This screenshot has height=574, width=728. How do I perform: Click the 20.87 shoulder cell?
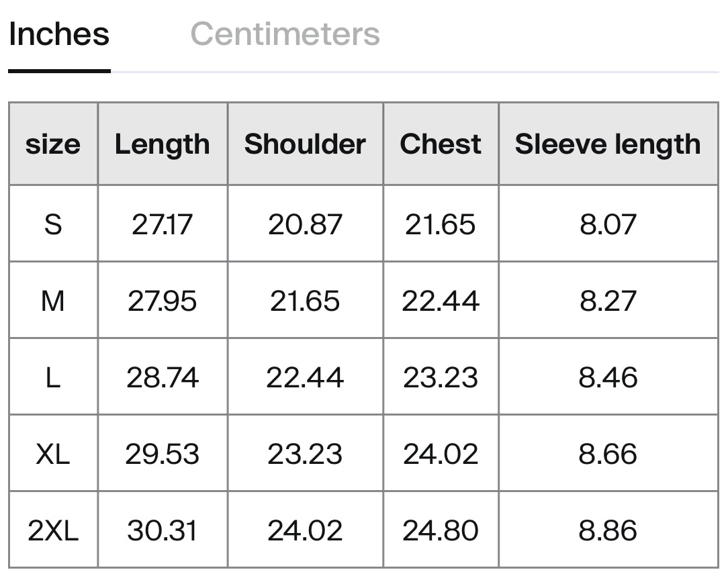305,224
